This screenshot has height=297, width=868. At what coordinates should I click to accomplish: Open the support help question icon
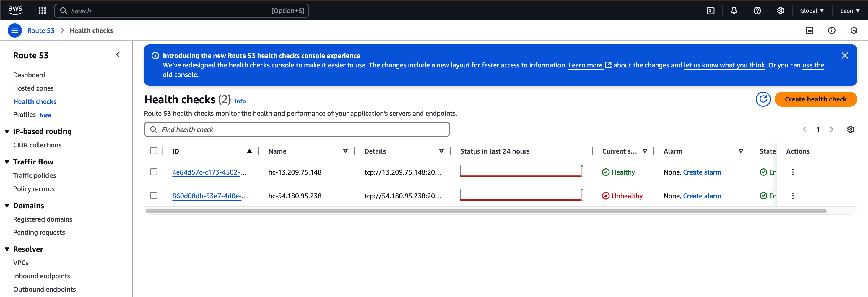pyautogui.click(x=757, y=11)
